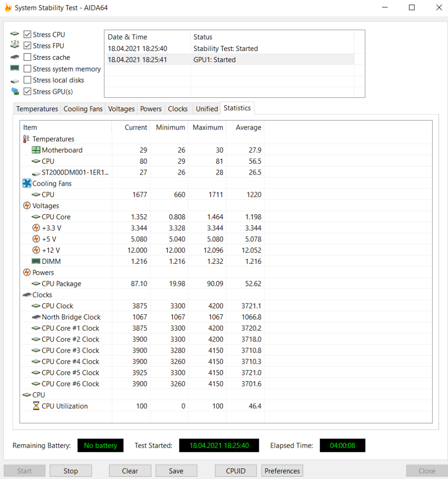448x479 pixels.
Task: Enable the Stress system memory checkbox
Action: click(x=28, y=69)
